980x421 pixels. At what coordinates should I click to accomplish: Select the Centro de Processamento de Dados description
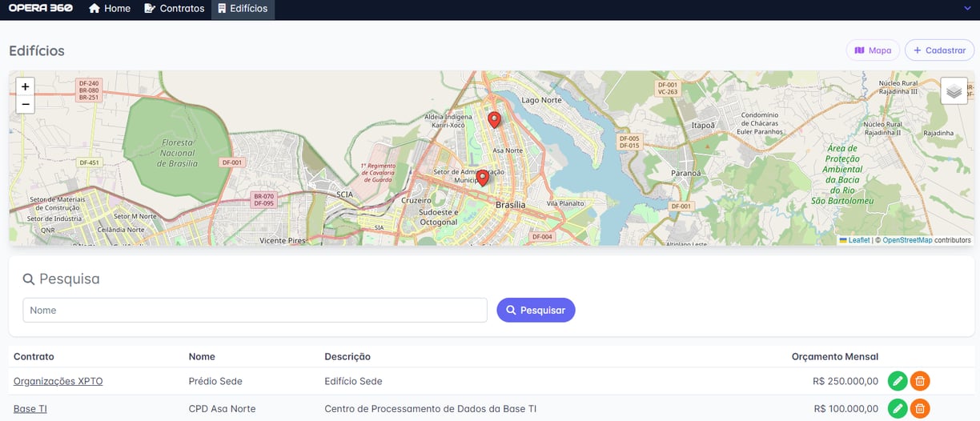(x=430, y=408)
